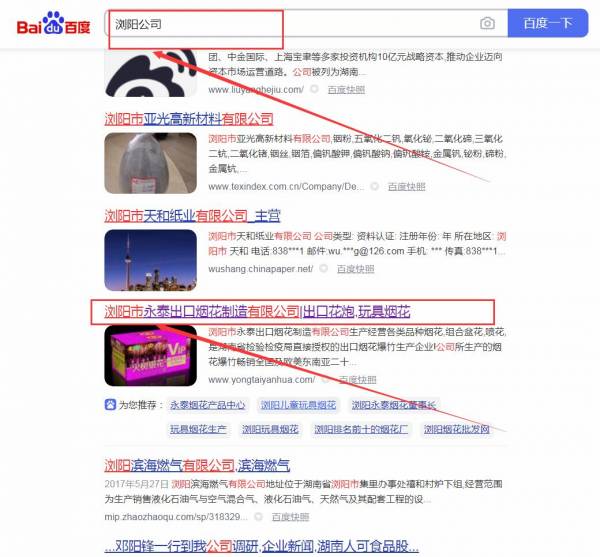Screen dimensions: 600x557
Task: Select recommended tag 浏阳烟花批发网
Action: 456,429
